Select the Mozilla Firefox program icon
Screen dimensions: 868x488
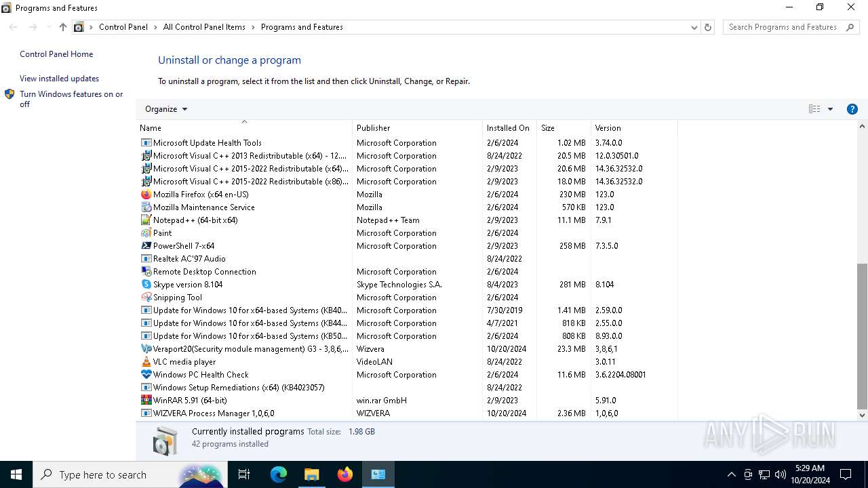click(146, 195)
